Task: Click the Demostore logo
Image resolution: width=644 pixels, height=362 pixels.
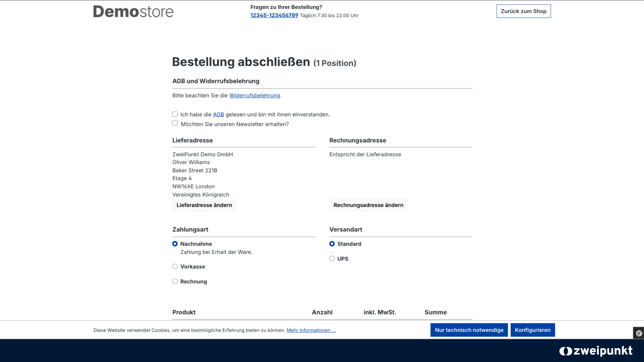Action: (x=133, y=11)
